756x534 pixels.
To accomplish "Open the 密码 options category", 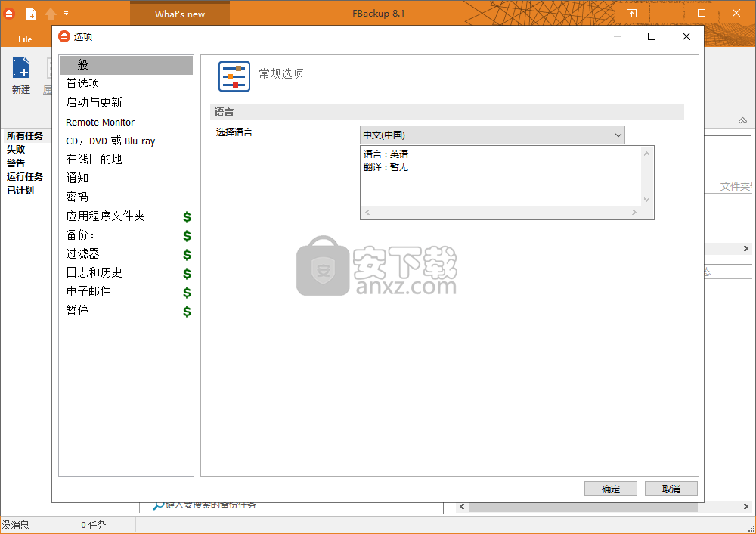I will pos(125,197).
